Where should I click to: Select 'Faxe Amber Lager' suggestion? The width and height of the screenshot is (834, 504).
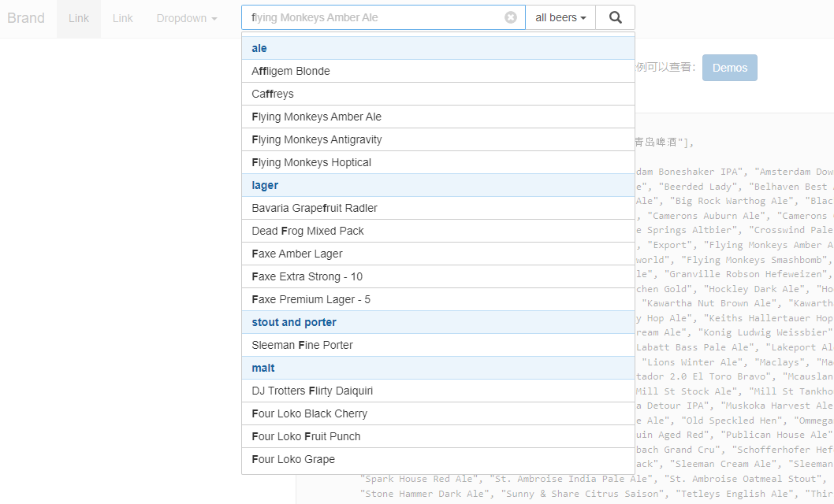(x=438, y=254)
